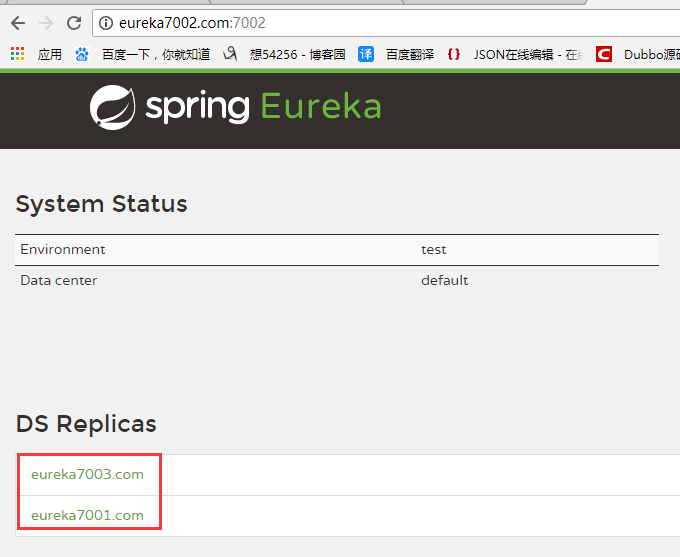The image size is (680, 557).
Task: Select the data center value 'default'
Action: point(445,280)
